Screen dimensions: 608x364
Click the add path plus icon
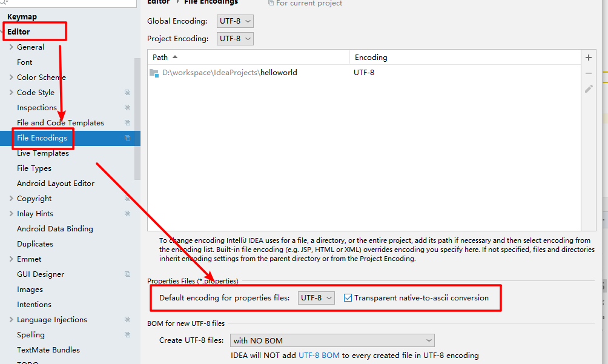pos(588,58)
